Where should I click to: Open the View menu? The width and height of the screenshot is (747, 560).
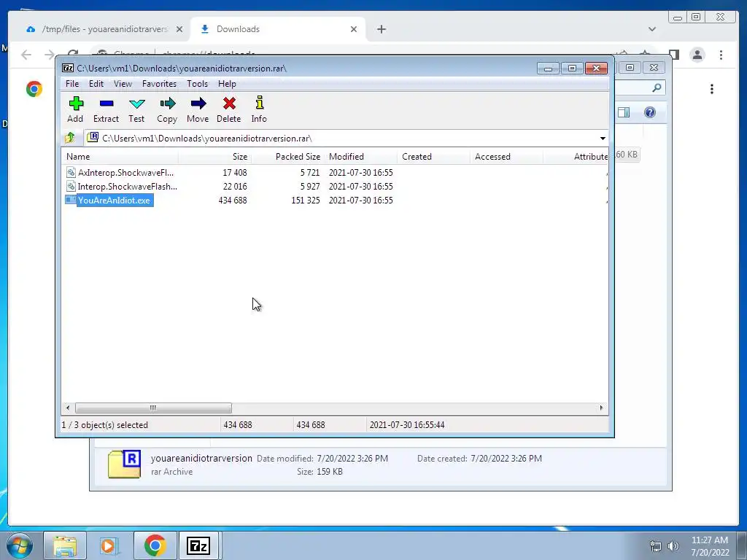(x=123, y=84)
